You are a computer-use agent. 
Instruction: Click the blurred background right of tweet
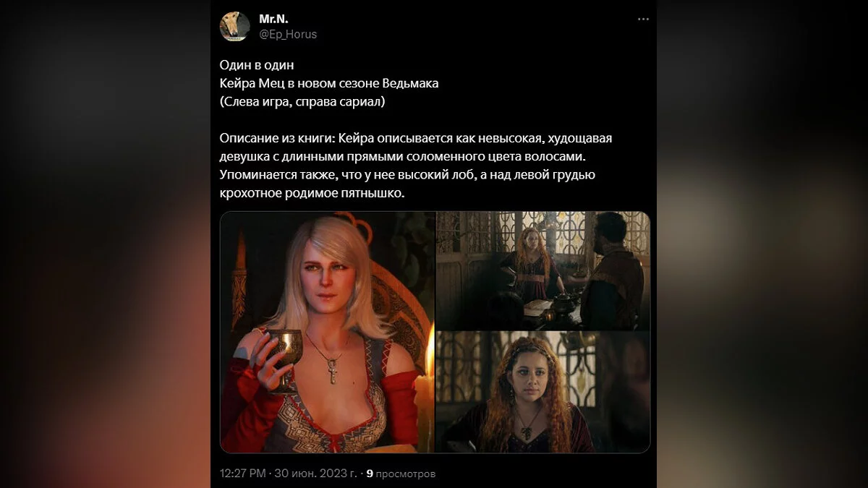pyautogui.click(x=762, y=244)
